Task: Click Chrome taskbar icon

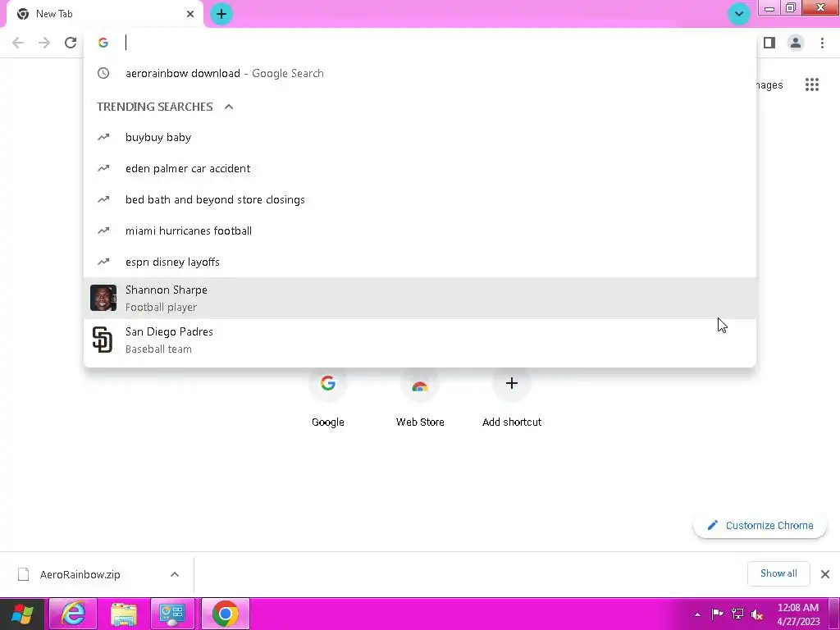Action: 225,614
